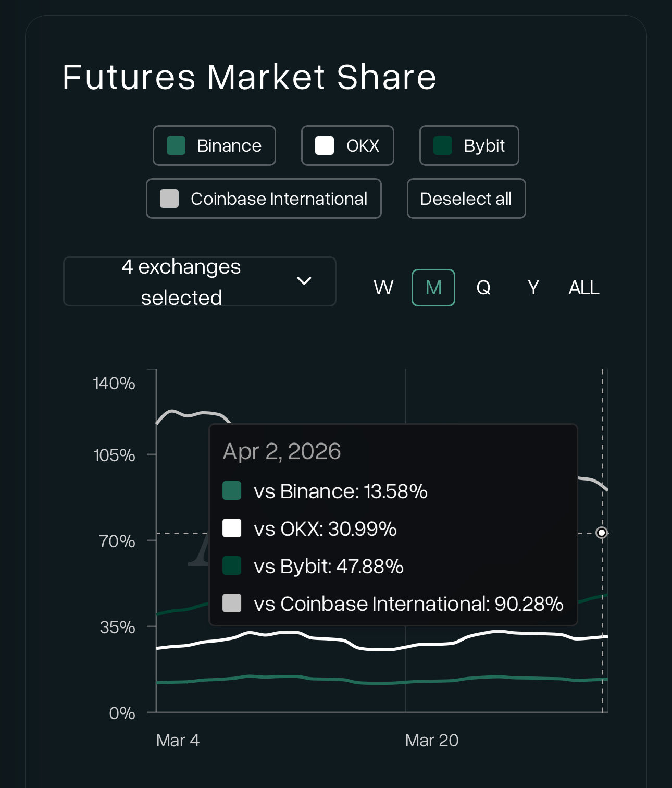672x788 pixels.
Task: Show the ALL time range
Action: click(x=583, y=288)
